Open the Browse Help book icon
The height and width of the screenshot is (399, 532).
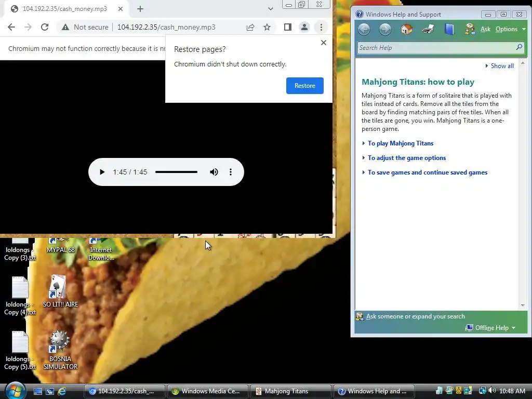click(x=449, y=29)
